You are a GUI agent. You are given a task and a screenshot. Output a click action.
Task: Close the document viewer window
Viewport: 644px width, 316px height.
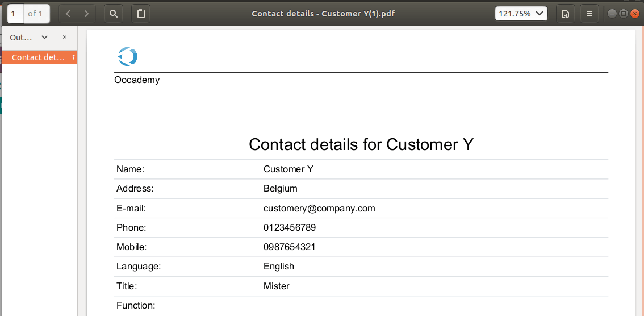coord(634,14)
